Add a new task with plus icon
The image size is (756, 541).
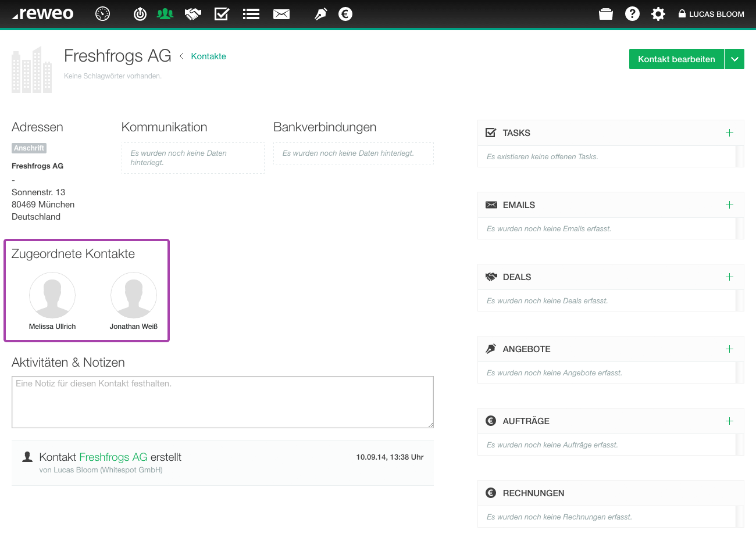click(x=729, y=133)
